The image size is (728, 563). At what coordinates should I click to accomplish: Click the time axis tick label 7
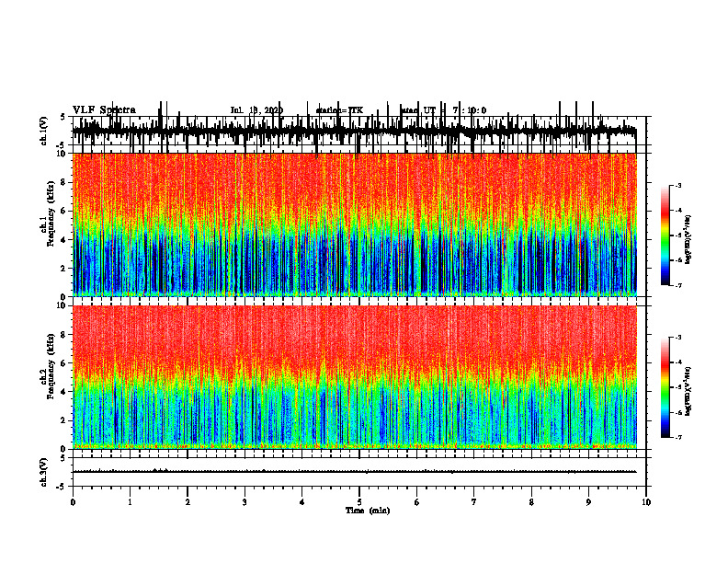tap(474, 502)
